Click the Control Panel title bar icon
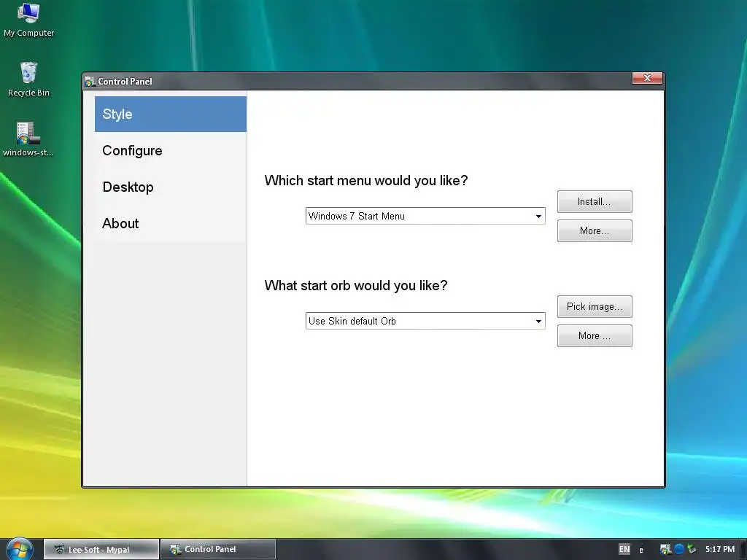Viewport: 747px width, 560px height. (x=90, y=82)
